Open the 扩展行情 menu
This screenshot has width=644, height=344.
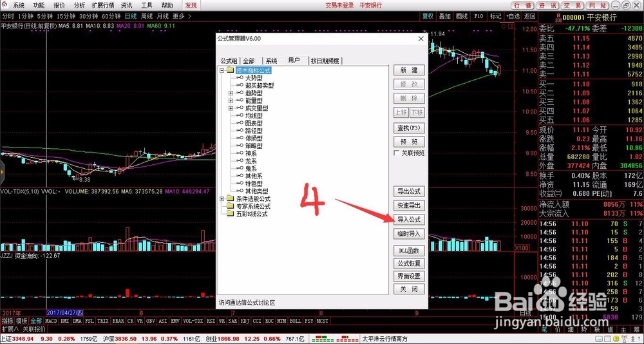point(103,5)
